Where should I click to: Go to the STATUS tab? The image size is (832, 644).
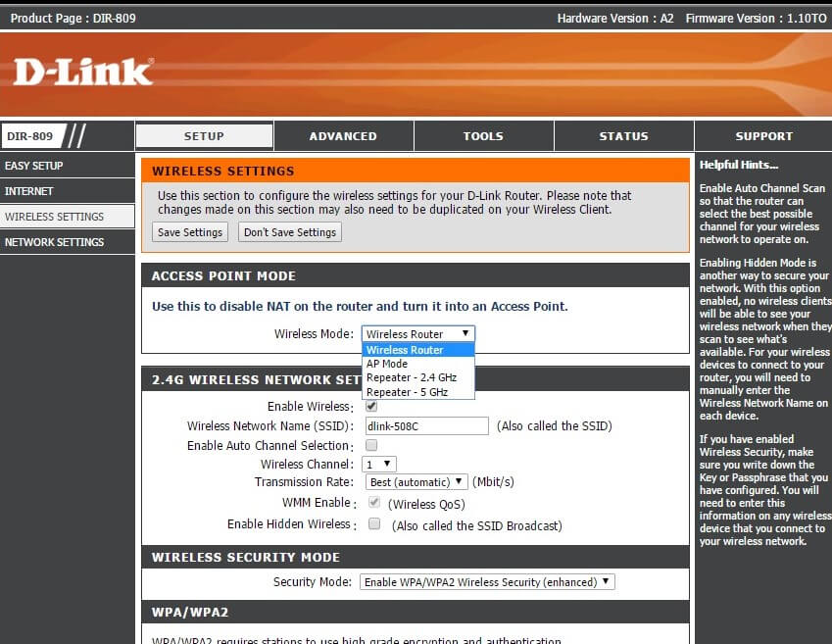click(623, 136)
